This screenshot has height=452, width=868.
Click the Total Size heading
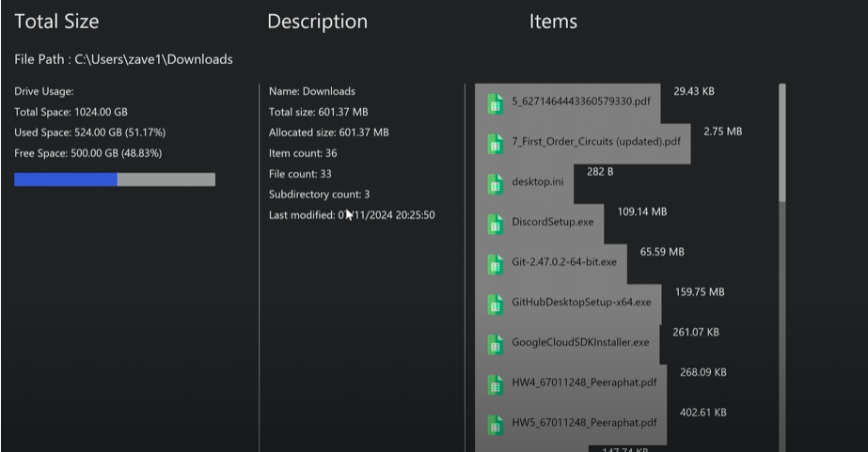56,22
